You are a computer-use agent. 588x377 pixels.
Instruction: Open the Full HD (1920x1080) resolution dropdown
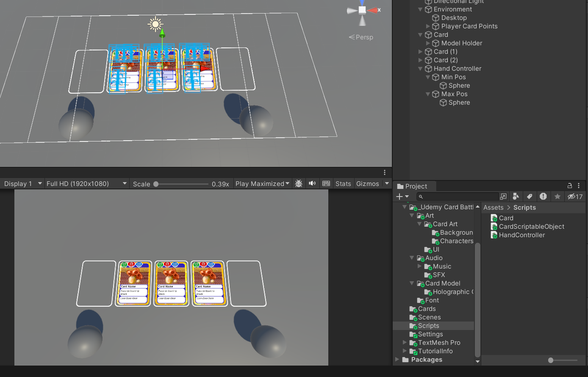pyautogui.click(x=86, y=183)
